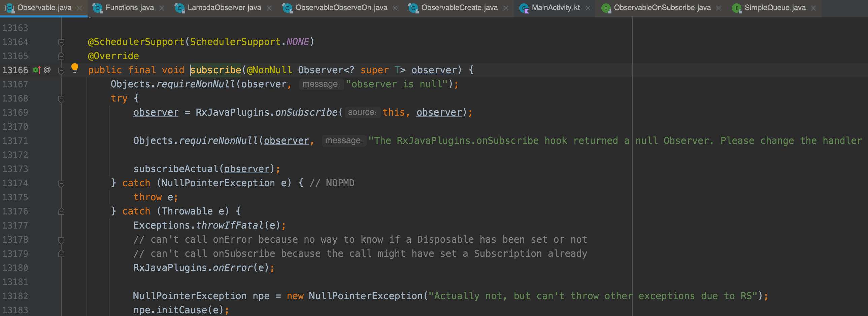This screenshot has width=868, height=316.
Task: Close the ObservableCreate.java tab
Action: pos(505,8)
